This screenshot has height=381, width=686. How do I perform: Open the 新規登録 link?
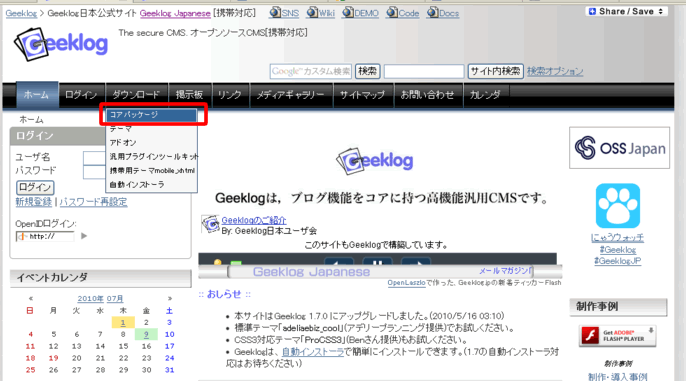click(34, 202)
